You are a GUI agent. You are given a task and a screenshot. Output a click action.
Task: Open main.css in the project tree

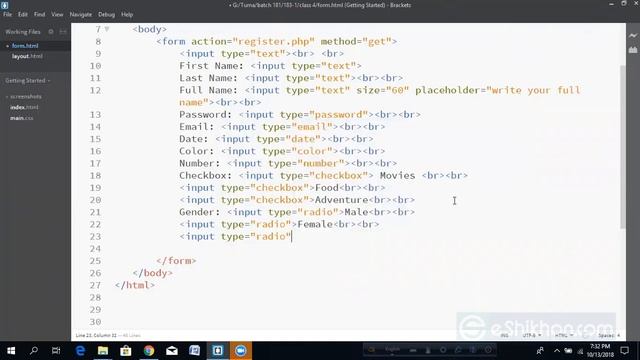[x=22, y=118]
